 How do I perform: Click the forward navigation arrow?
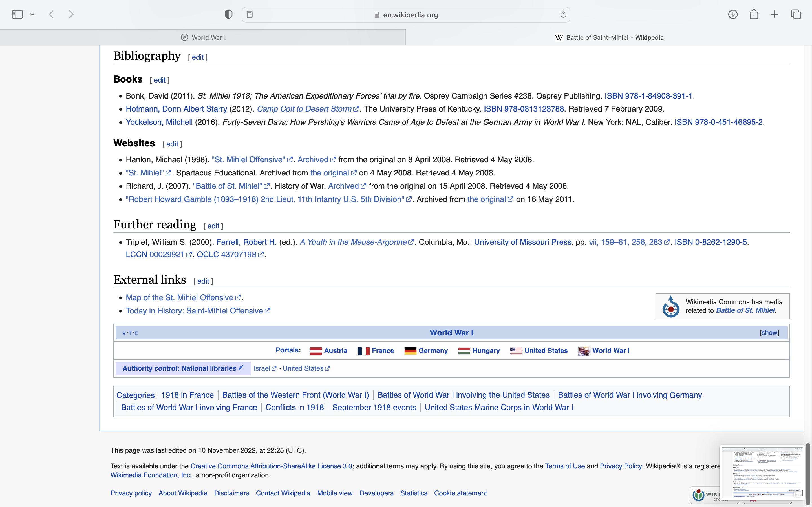(71, 14)
